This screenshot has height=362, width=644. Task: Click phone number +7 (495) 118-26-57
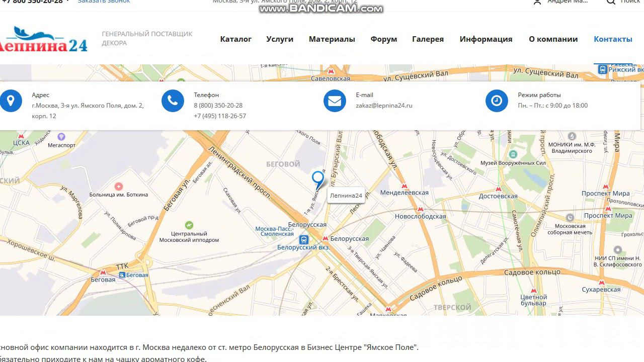[220, 116]
